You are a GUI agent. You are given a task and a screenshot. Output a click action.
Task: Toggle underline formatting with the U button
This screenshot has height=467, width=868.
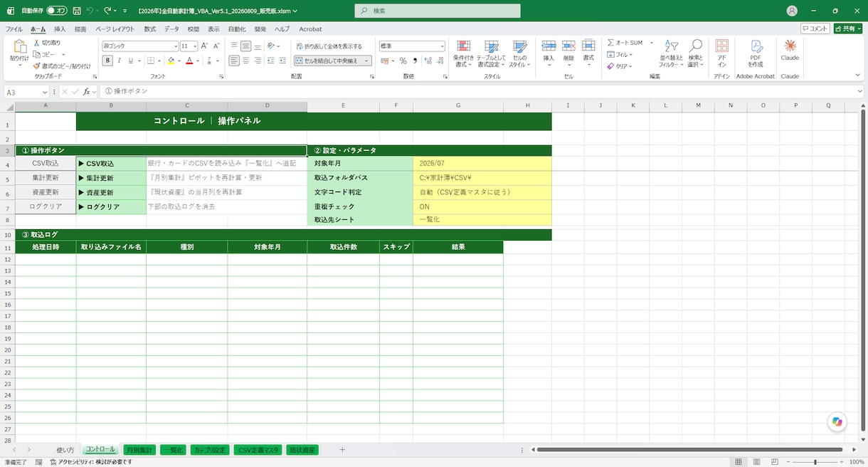coord(131,61)
